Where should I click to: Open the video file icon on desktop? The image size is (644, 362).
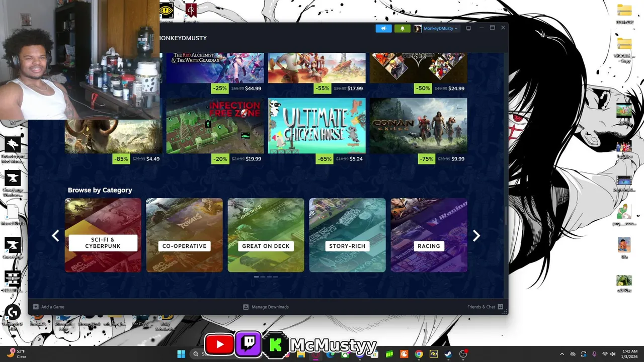pos(624,182)
